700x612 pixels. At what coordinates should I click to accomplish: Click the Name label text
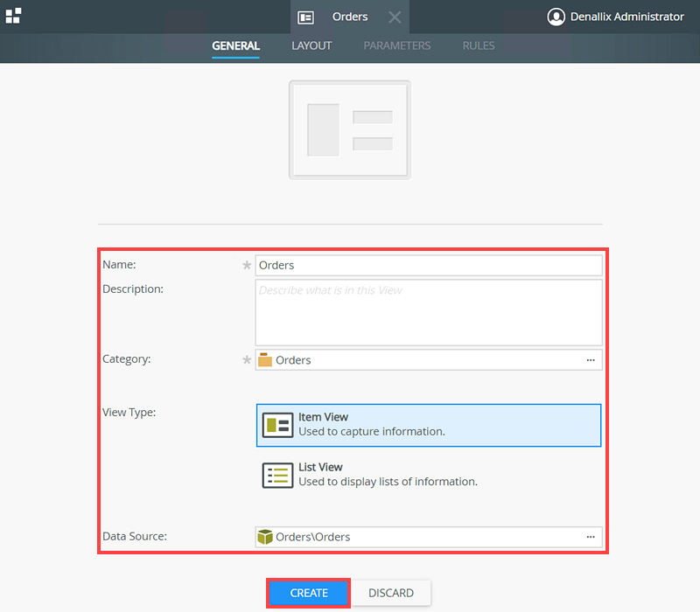(x=119, y=265)
